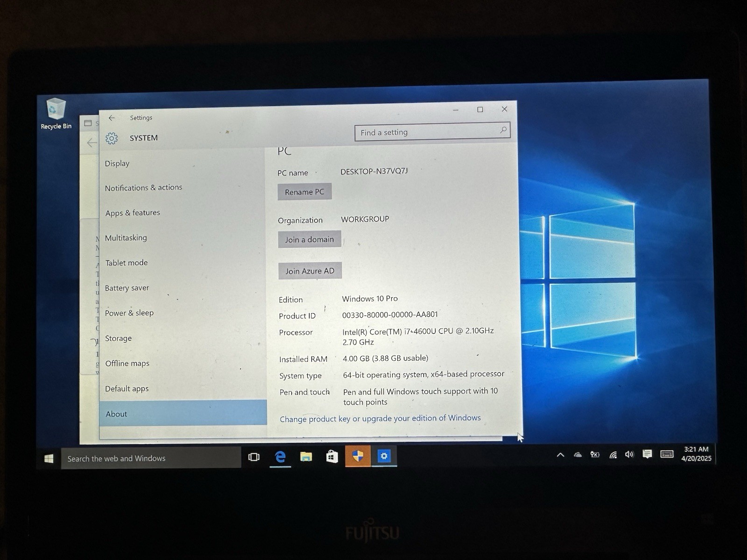
Task: Click the System gear icon in Settings header
Action: pyautogui.click(x=112, y=138)
